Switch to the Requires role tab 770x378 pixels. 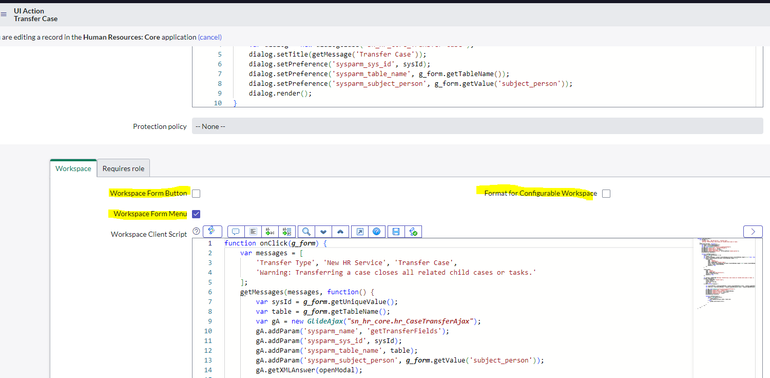pyautogui.click(x=123, y=168)
